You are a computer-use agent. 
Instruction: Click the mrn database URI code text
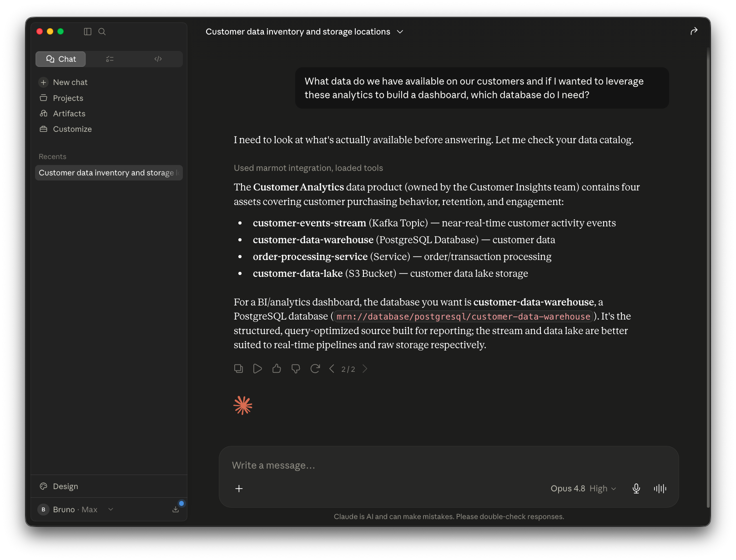tap(463, 316)
